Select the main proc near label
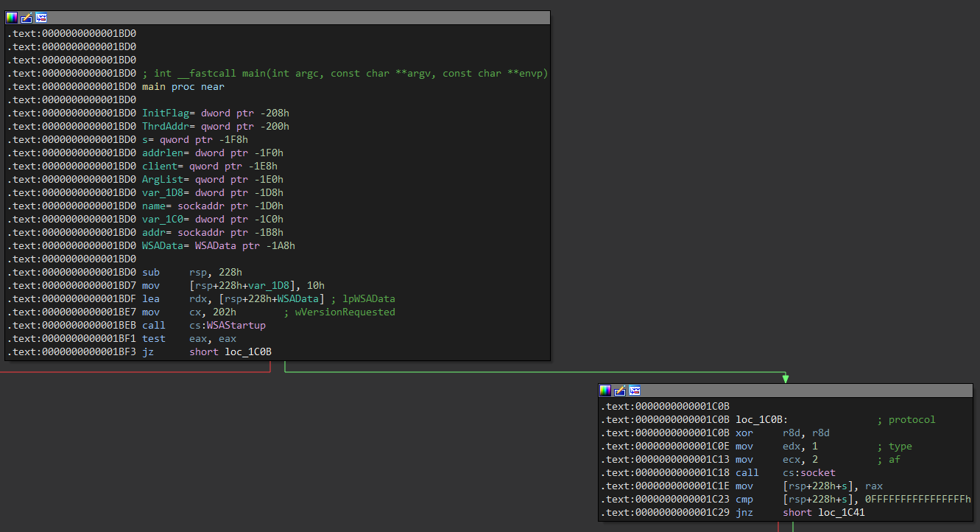The height and width of the screenshot is (532, 980). (x=183, y=86)
